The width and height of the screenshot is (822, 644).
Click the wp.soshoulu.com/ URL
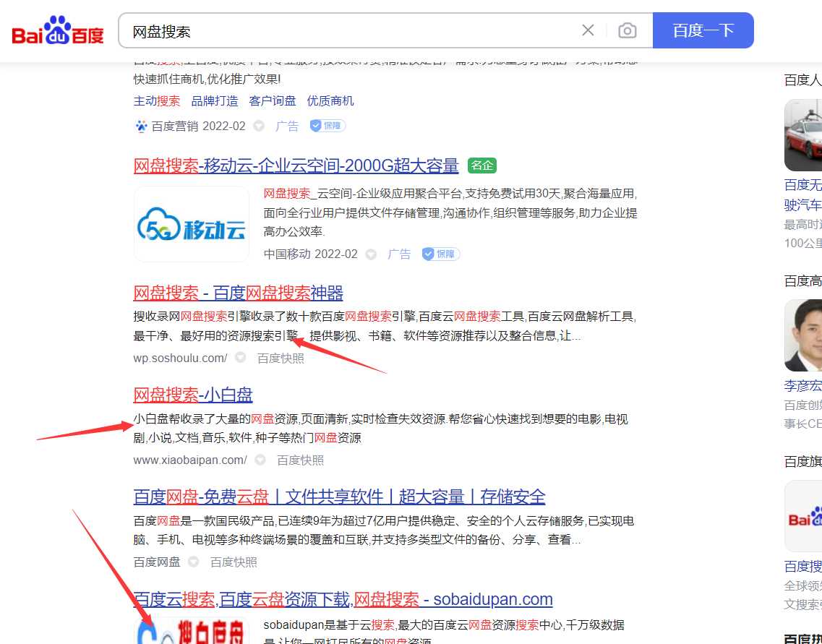pyautogui.click(x=180, y=358)
